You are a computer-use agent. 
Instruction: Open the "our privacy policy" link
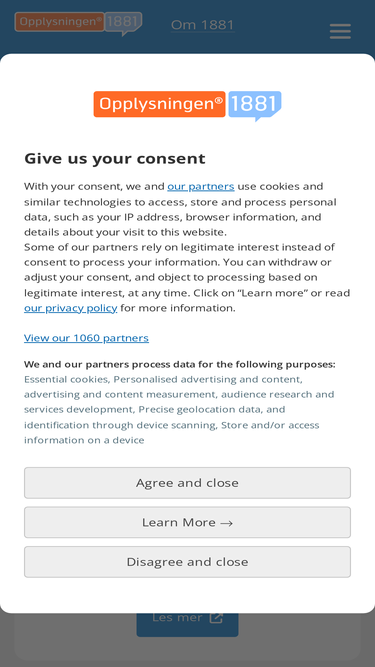pyautogui.click(x=71, y=308)
